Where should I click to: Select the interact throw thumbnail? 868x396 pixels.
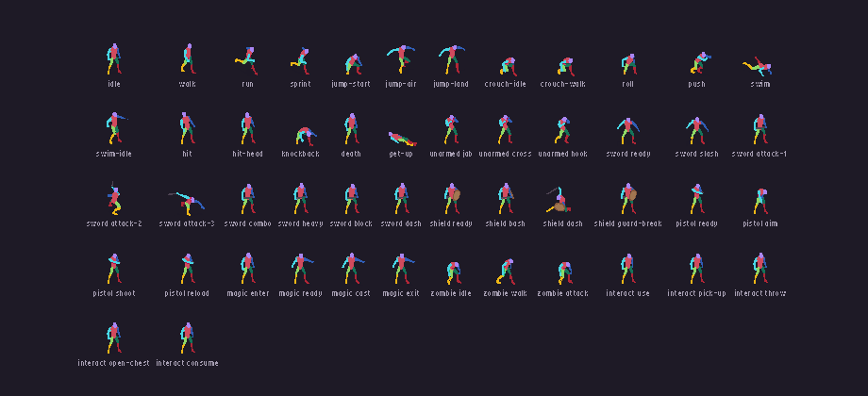pyautogui.click(x=760, y=268)
